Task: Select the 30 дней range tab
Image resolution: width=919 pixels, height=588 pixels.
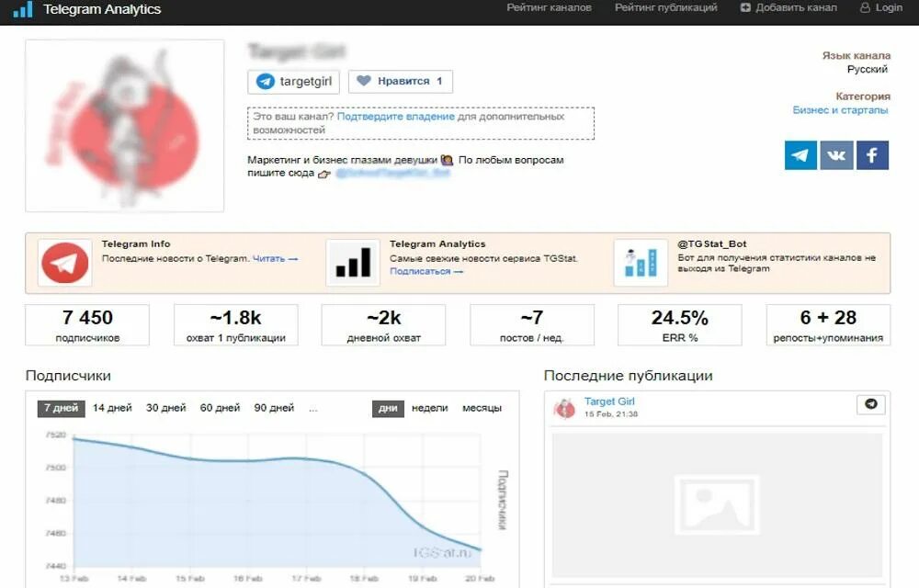Action: [165, 408]
